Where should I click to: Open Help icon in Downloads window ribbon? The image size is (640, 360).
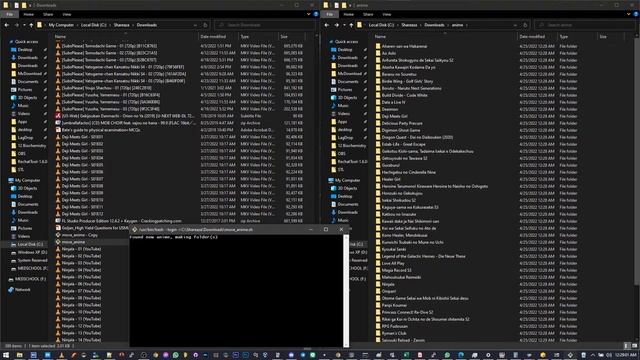316,14
